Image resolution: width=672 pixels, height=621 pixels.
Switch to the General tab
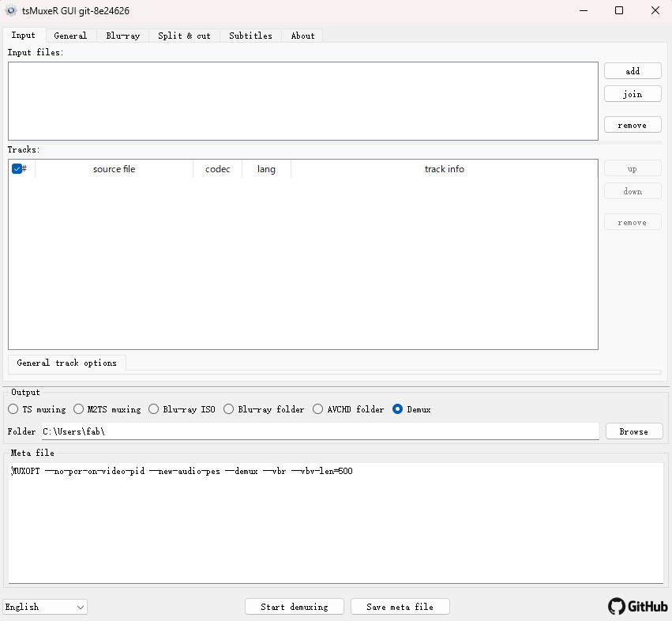70,36
